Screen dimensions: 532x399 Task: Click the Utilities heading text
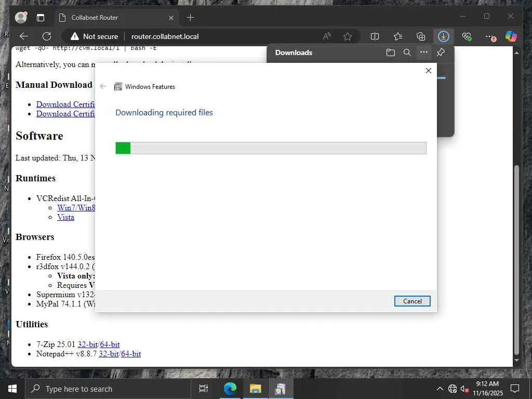[32, 324]
